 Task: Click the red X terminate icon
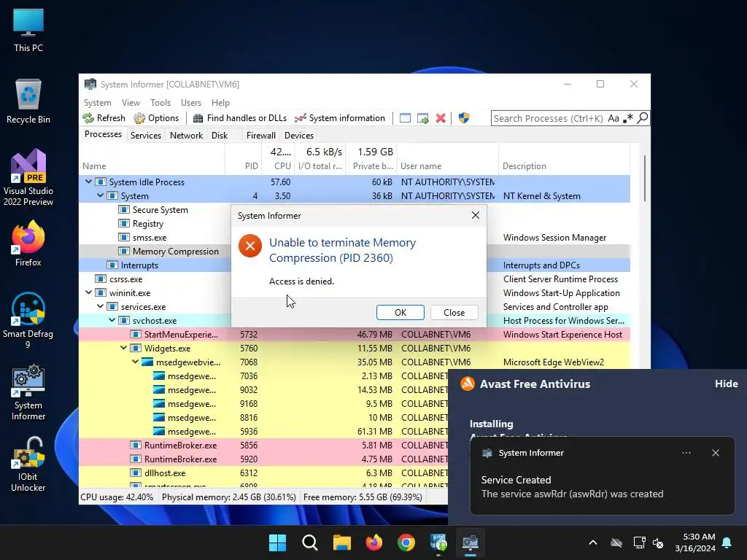click(x=441, y=118)
